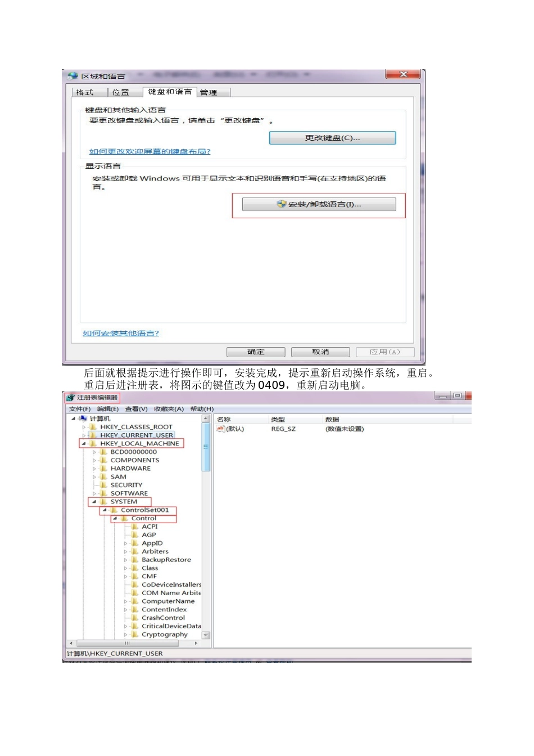The width and height of the screenshot is (534, 756).
Task: Click 安装/卸载语言(I)... button
Action: pyautogui.click(x=319, y=204)
